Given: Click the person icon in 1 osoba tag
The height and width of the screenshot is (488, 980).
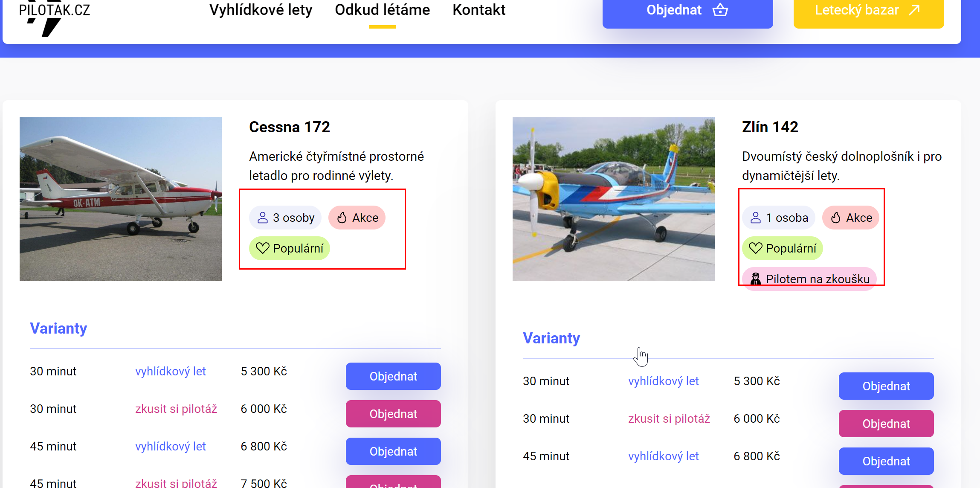Looking at the screenshot, I should coord(756,218).
